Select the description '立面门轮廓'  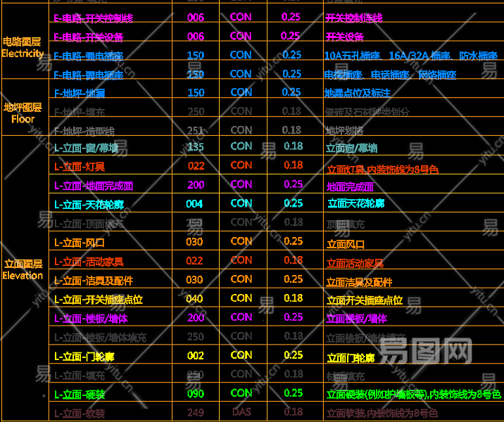[351, 358]
